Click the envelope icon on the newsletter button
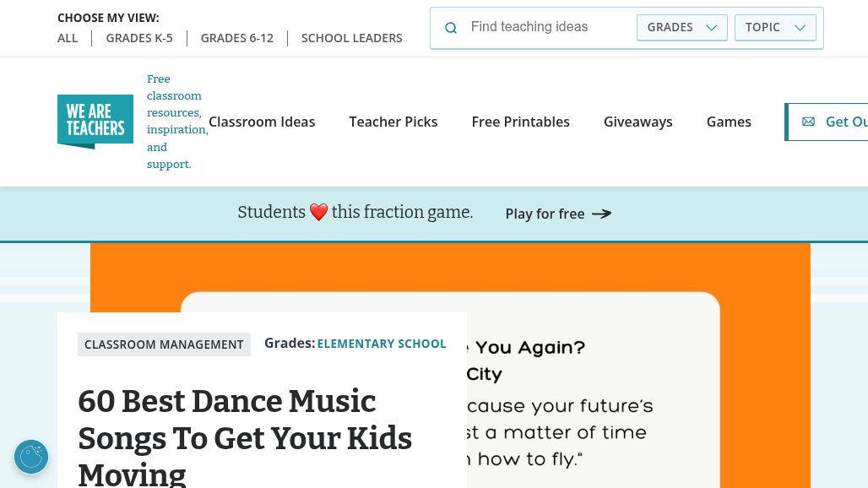The width and height of the screenshot is (868, 488). tap(808, 122)
